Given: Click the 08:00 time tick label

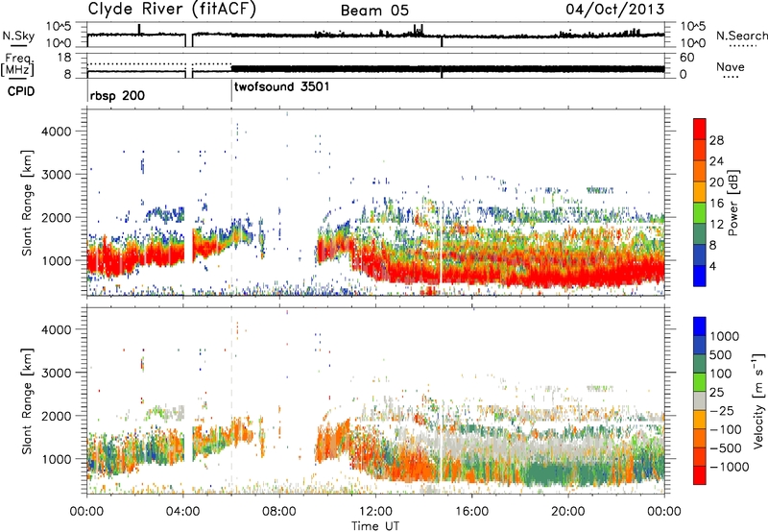Looking at the screenshot, I should click(279, 512).
